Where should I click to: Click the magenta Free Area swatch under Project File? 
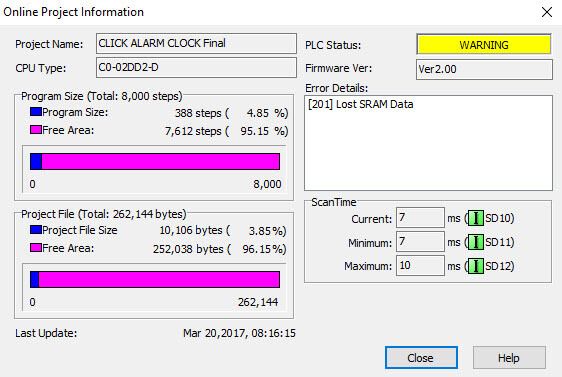point(36,248)
